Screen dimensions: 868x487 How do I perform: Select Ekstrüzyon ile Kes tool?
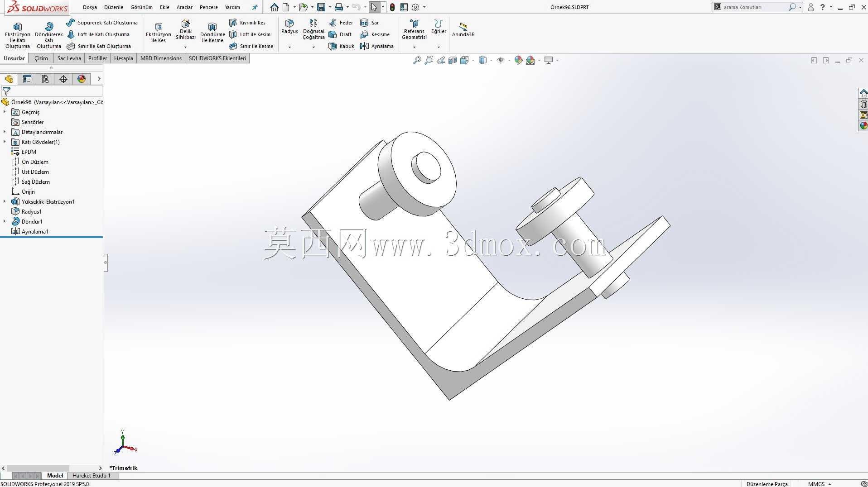[x=159, y=33]
